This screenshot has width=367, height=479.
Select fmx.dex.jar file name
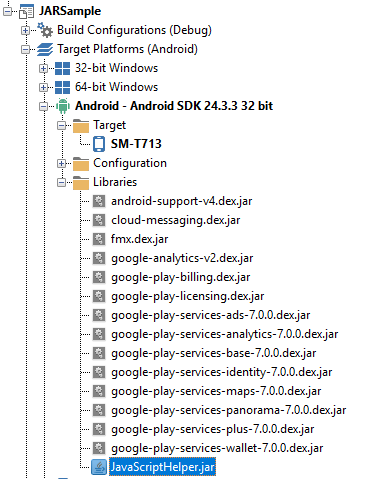(x=140, y=239)
